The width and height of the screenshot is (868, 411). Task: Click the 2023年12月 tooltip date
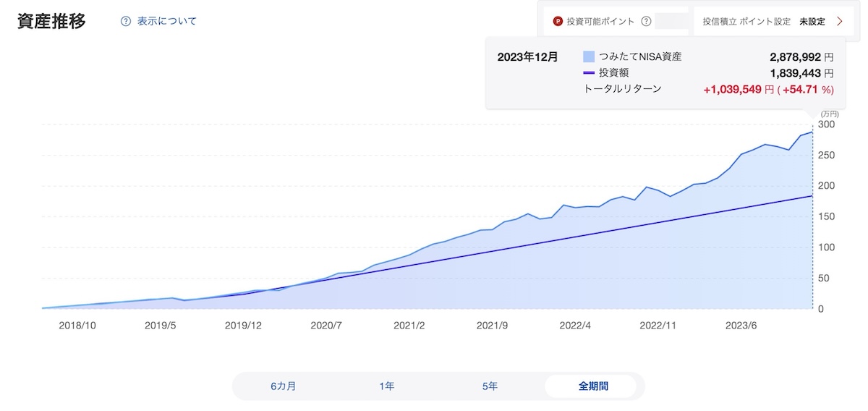click(528, 56)
